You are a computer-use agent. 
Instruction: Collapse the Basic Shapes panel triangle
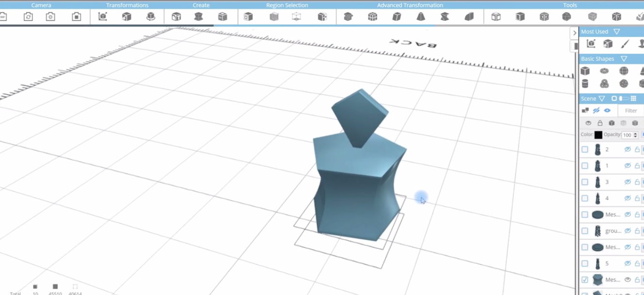(x=624, y=59)
